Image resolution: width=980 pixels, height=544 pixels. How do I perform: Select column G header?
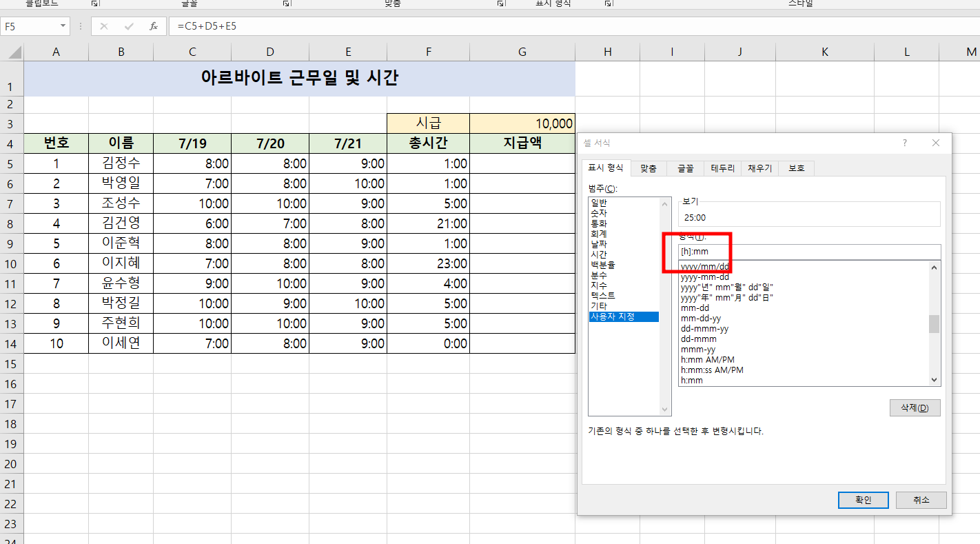(522, 52)
